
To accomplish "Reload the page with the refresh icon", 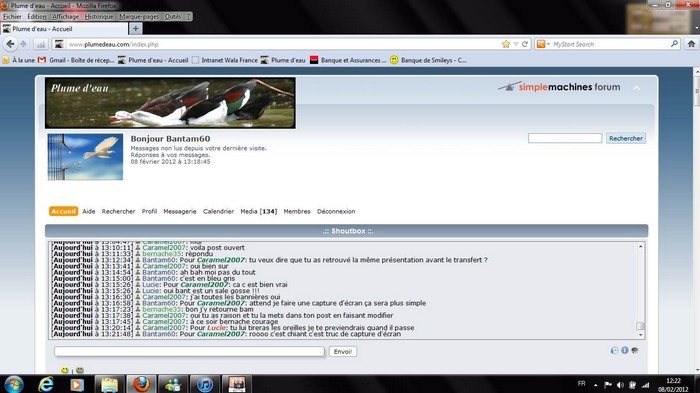I will (525, 44).
